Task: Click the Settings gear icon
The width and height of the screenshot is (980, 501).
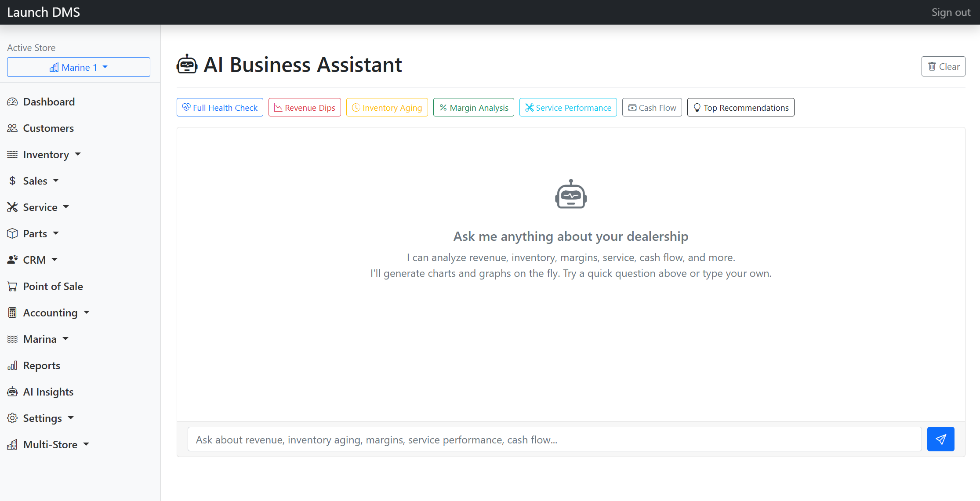Action: (x=12, y=418)
